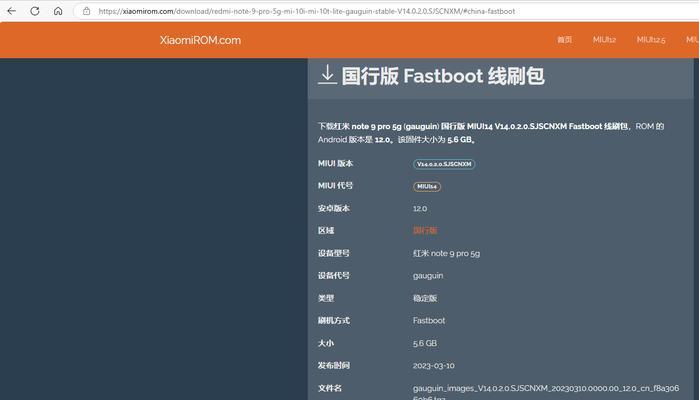Click the MIUI 代号 label
This screenshot has width=699, height=400.
point(335,186)
